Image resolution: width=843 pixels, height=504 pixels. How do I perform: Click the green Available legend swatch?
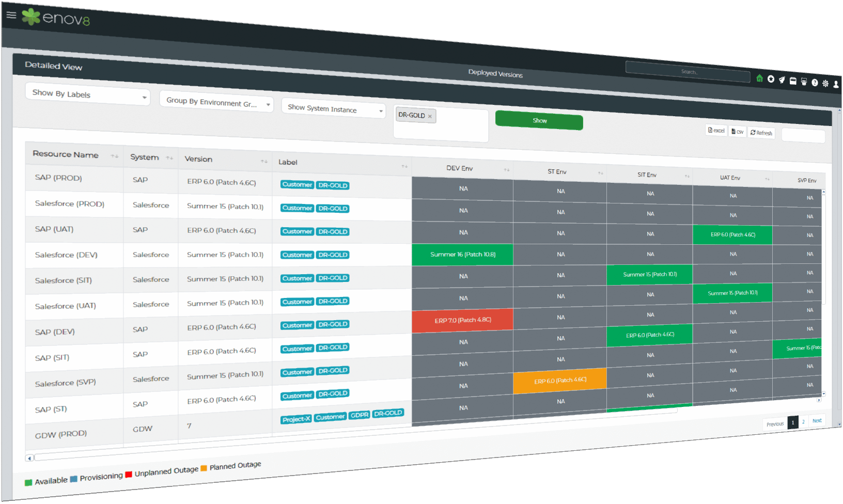tap(28, 483)
